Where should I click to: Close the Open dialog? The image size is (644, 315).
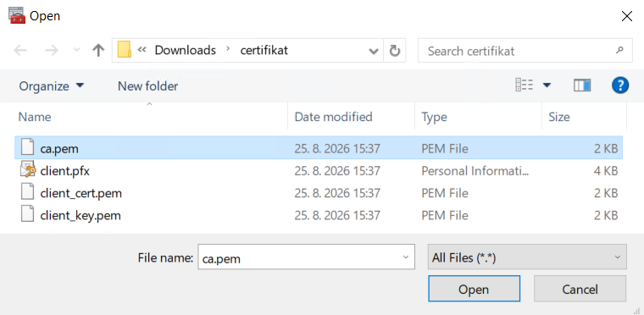(627, 16)
